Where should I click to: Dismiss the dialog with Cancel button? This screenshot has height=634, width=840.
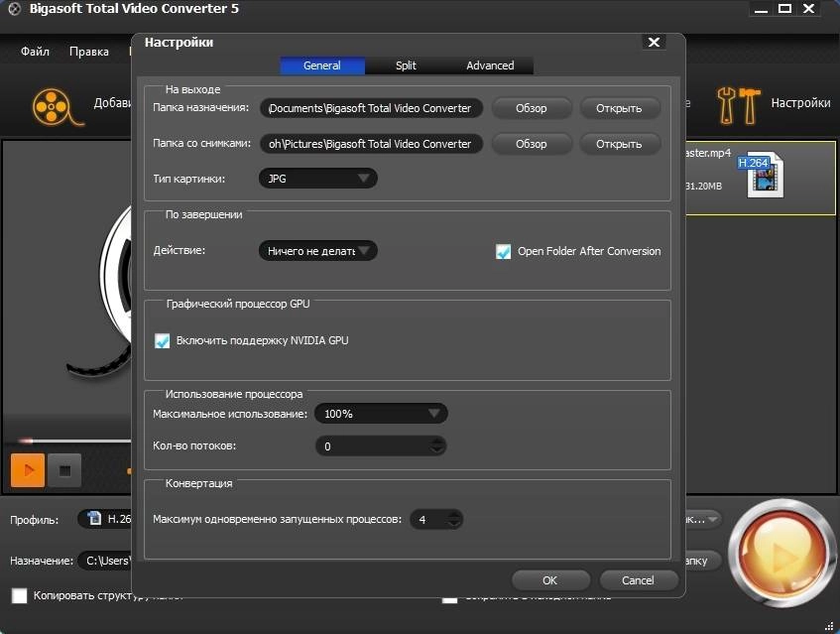[638, 580]
